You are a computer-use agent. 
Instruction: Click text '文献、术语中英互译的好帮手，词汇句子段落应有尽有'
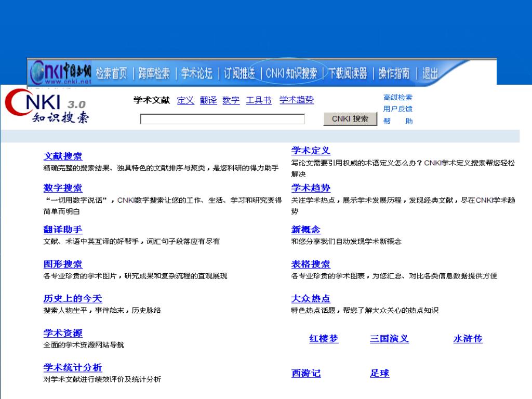[131, 241]
